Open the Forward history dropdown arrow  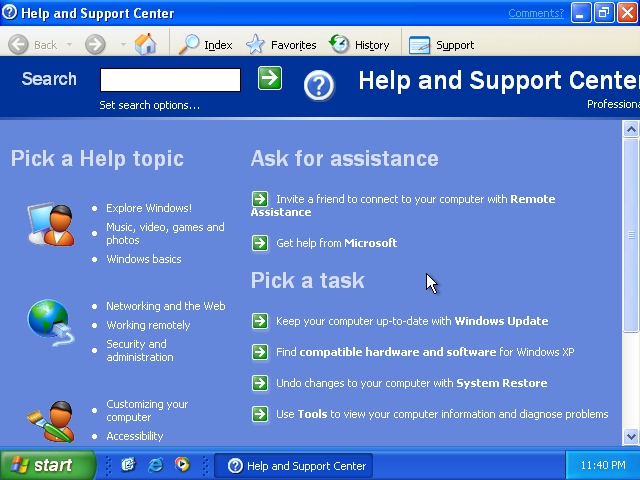[x=123, y=44]
